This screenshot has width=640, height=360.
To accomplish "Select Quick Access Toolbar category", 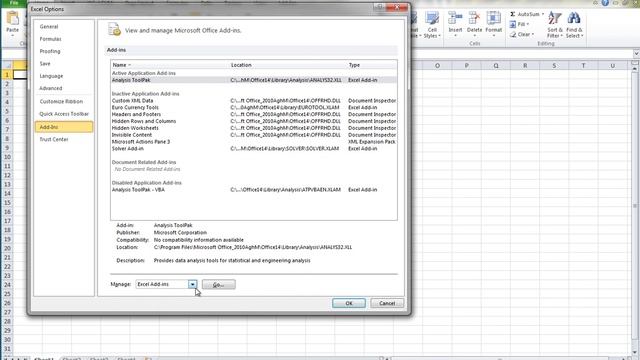I will [x=64, y=114].
